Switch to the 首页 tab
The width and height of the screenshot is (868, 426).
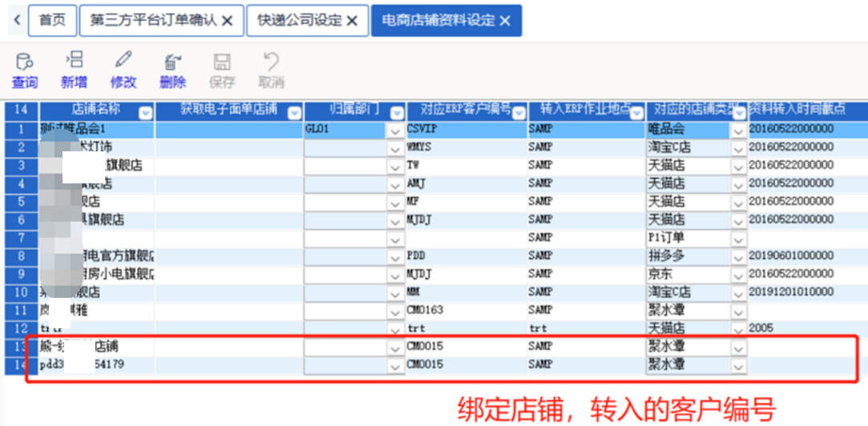point(52,21)
